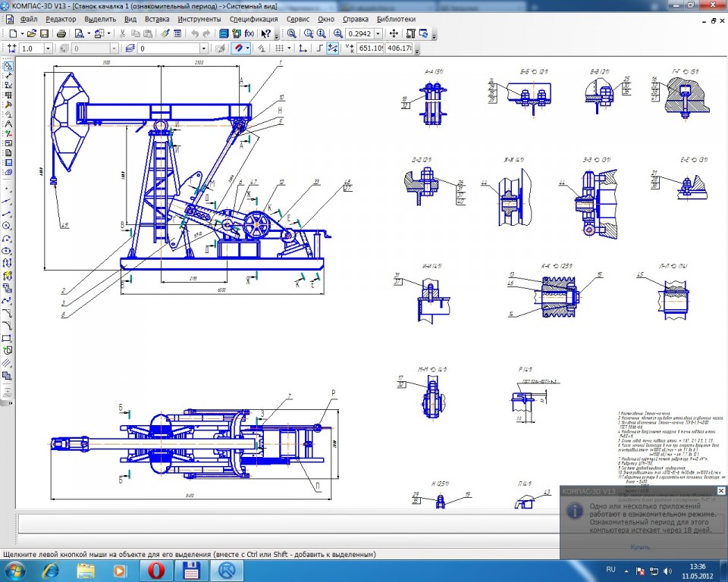The height and width of the screenshot is (582, 728).
Task: Open the Инструменты menu
Action: [199, 18]
